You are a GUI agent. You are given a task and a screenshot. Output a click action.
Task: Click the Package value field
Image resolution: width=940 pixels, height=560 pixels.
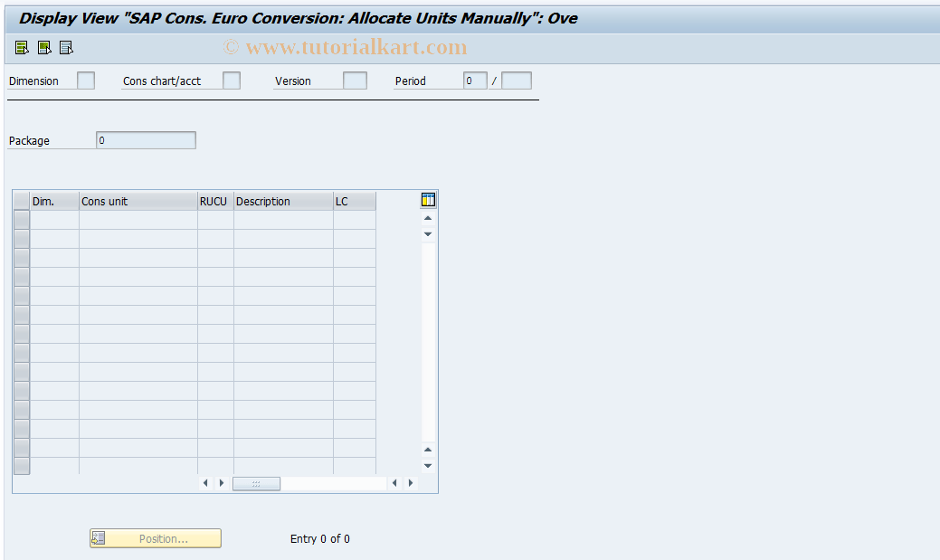145,139
